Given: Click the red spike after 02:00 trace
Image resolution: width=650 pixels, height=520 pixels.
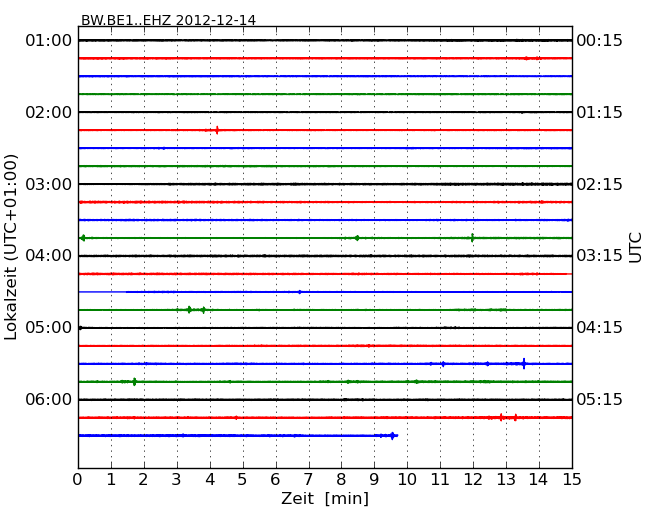Looking at the screenshot, I should tap(217, 130).
